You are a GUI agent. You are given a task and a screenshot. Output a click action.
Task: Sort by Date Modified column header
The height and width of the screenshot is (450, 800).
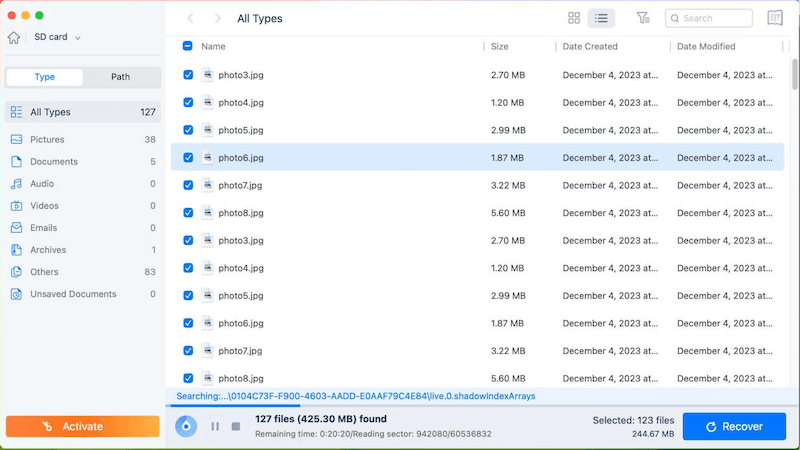706,46
